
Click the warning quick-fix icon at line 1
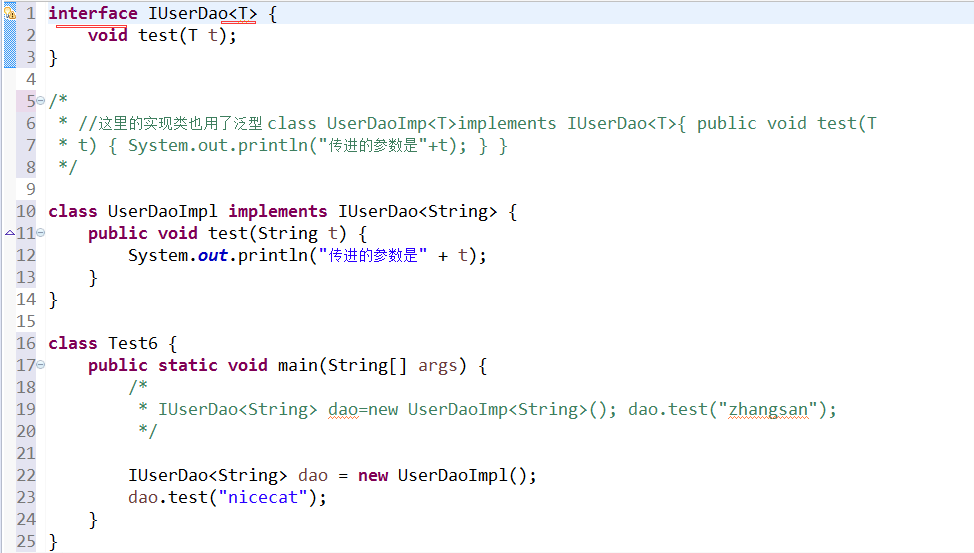9,12
